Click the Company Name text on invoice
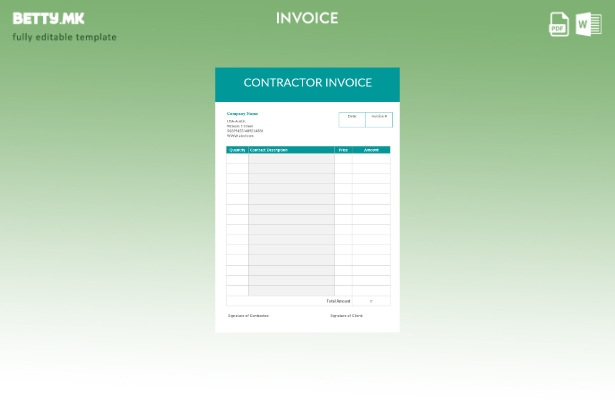The width and height of the screenshot is (615, 400). point(242,114)
